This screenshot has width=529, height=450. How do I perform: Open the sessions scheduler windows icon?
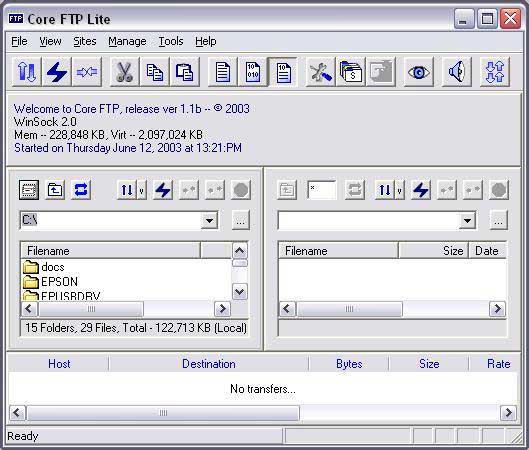tap(351, 72)
